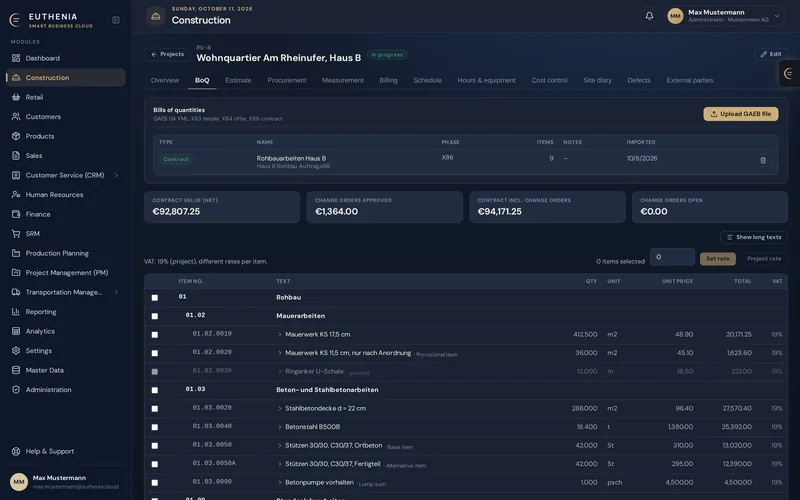This screenshot has height=500, width=800.
Task: Expand Mauerwerk KS 17,5 cm long text
Action: click(x=280, y=335)
